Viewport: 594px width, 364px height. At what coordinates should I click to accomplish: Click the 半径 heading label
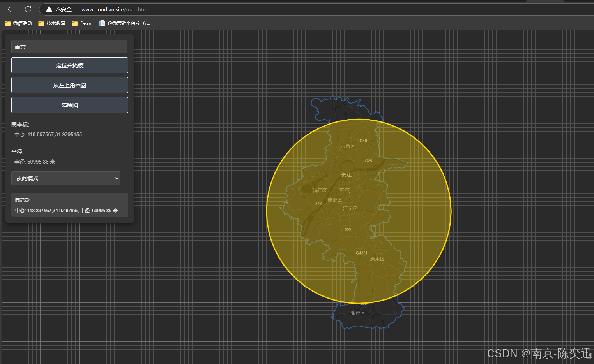coord(17,152)
